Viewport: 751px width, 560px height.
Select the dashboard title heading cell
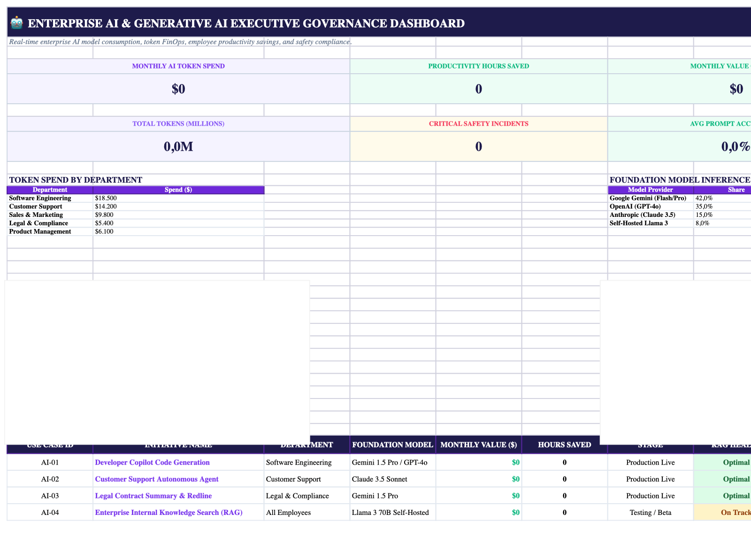click(x=379, y=23)
